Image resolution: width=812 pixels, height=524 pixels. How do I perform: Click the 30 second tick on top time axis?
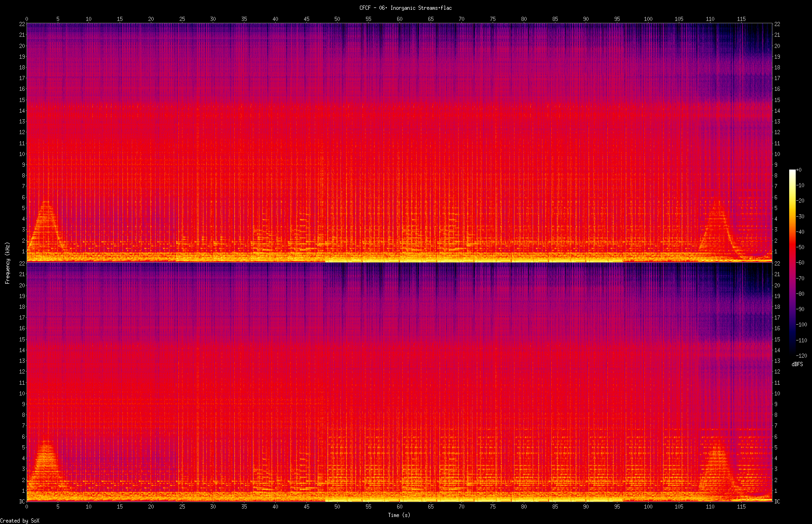click(213, 19)
